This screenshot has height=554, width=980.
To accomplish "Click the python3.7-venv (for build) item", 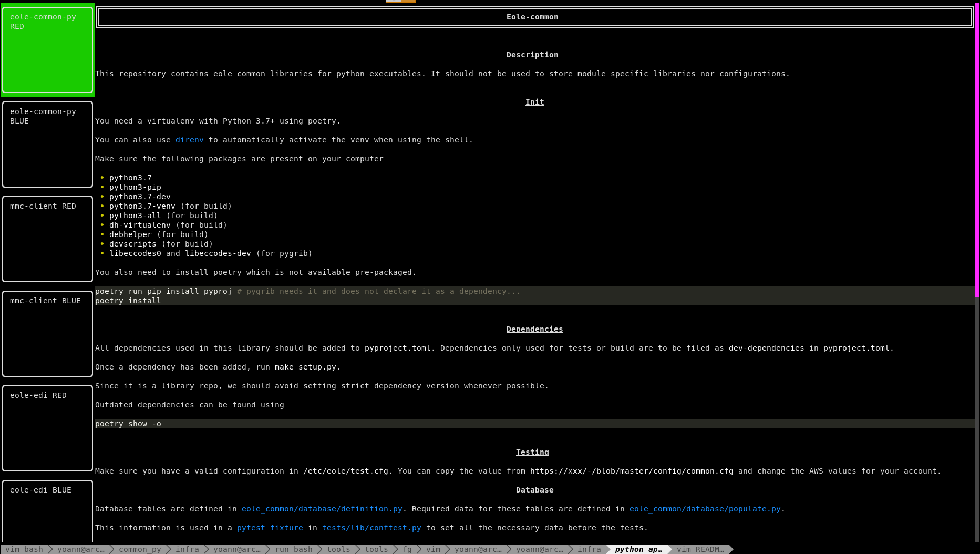I will [x=170, y=206].
